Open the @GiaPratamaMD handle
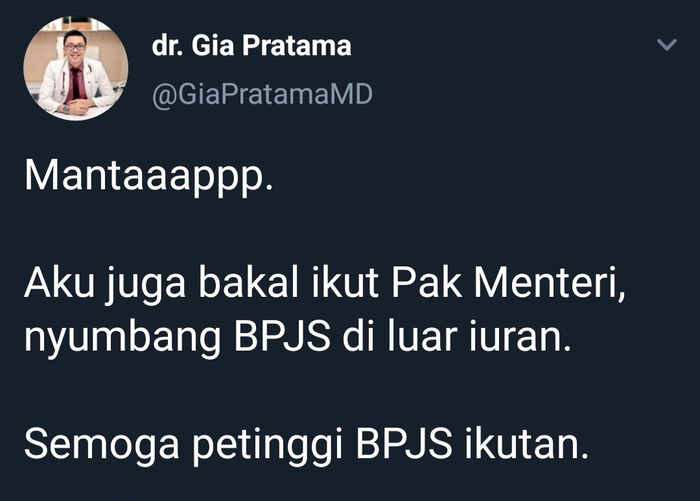This screenshot has width=700, height=501. tap(262, 94)
